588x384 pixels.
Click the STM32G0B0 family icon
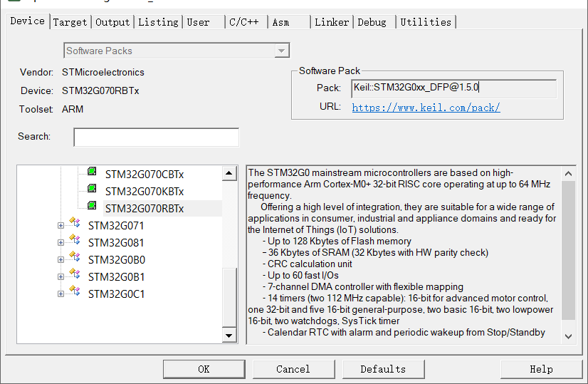pyautogui.click(x=74, y=259)
